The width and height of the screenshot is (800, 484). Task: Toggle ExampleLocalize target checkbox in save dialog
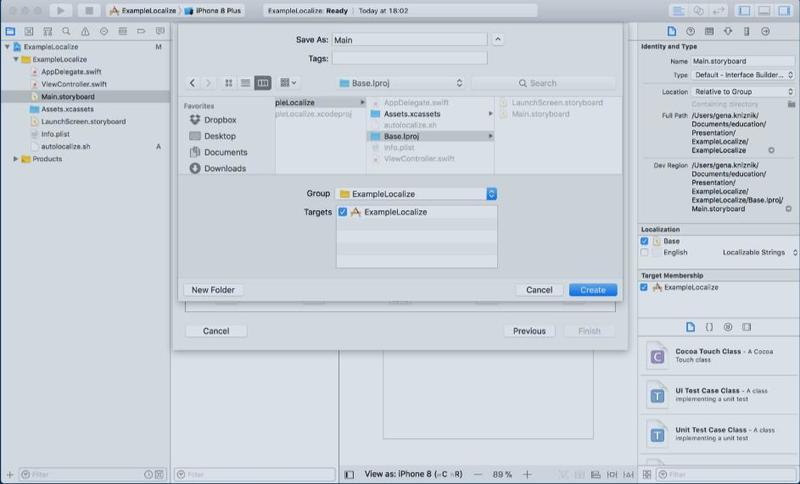coord(343,212)
